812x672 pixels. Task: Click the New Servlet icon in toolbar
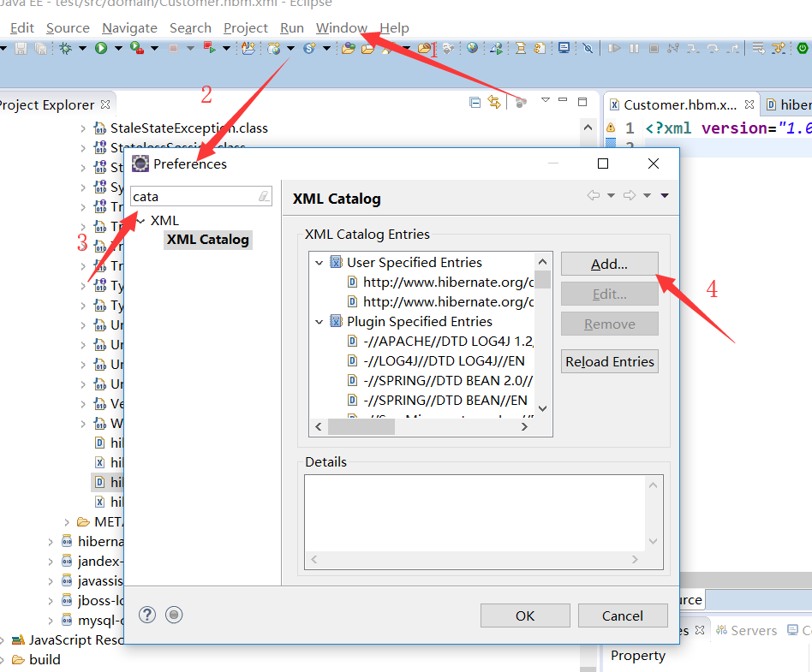pyautogui.click(x=310, y=48)
